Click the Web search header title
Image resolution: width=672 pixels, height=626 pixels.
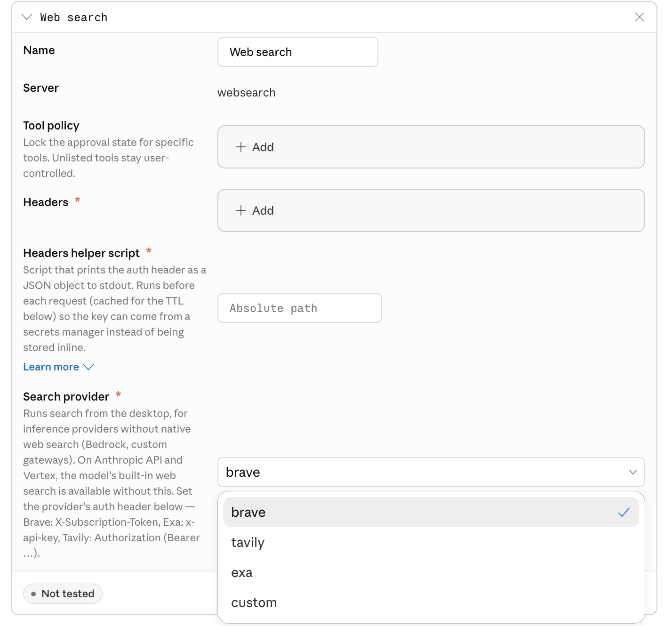click(x=74, y=17)
